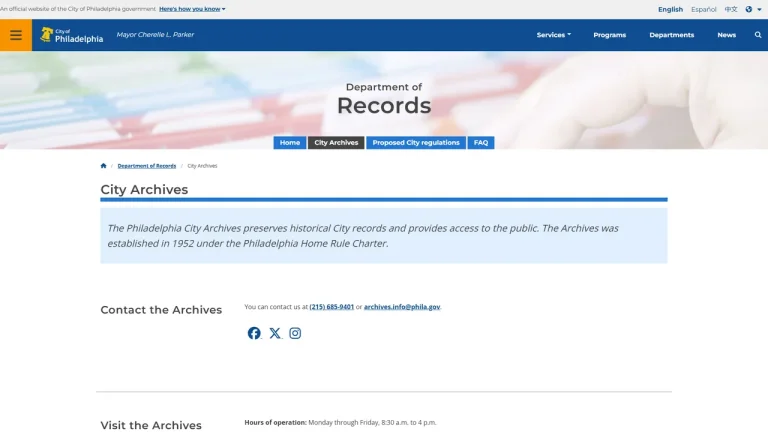Screen dimensions: 768x432
Task: Click the Department of Records breadcrumb link
Action: (146, 166)
